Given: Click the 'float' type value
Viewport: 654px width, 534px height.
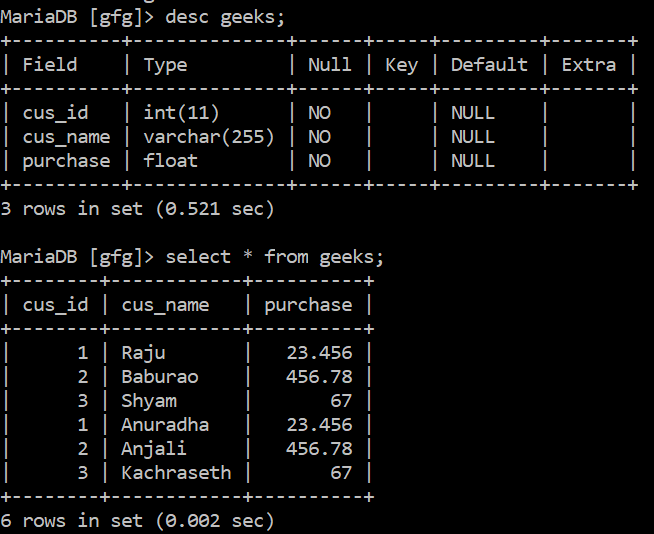Looking at the screenshot, I should (171, 161).
